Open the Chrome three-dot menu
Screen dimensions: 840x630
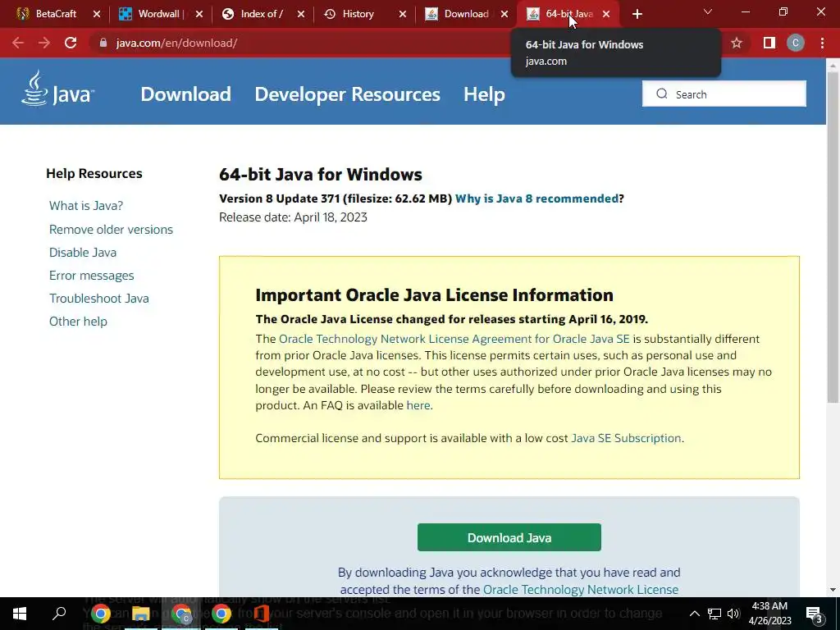click(x=822, y=43)
